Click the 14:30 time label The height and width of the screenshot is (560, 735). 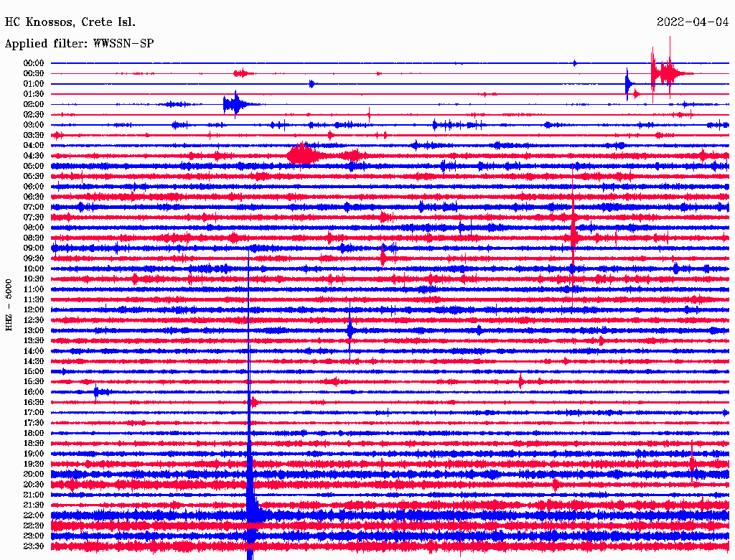click(x=34, y=361)
